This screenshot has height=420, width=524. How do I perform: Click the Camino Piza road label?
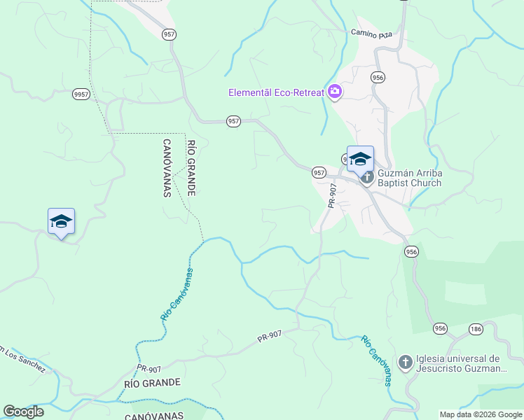tap(371, 34)
